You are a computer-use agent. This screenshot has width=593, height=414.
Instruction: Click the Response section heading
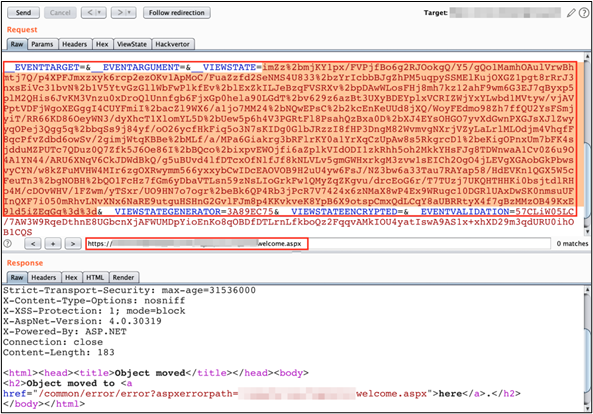click(x=25, y=263)
